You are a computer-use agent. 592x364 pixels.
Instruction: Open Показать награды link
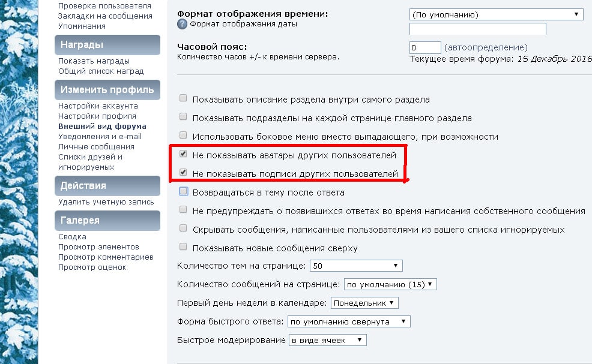[x=94, y=61]
